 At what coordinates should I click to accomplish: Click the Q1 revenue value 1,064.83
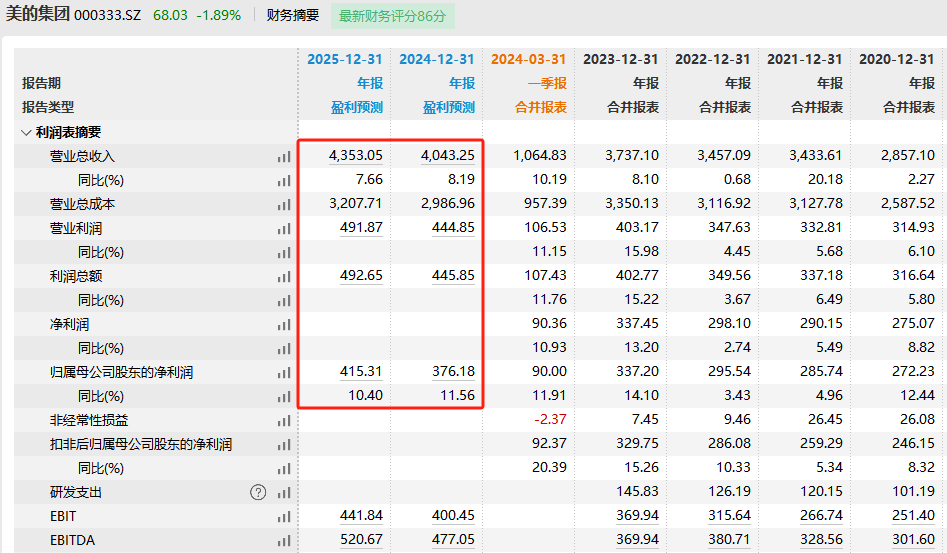540,155
